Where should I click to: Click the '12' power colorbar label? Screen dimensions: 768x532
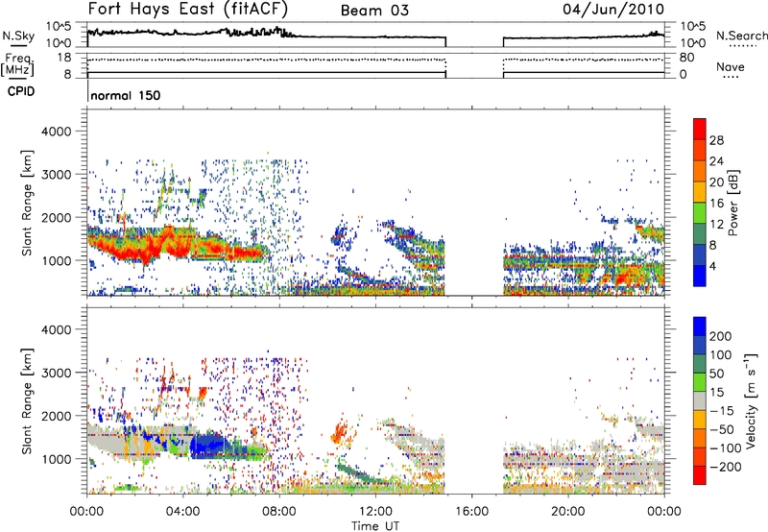coord(716,225)
